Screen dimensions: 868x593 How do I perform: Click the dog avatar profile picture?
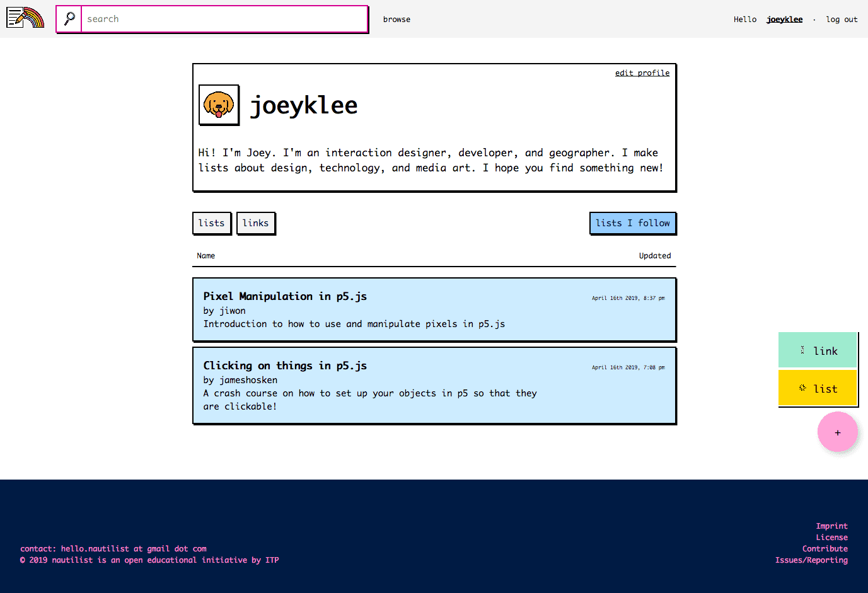(219, 105)
